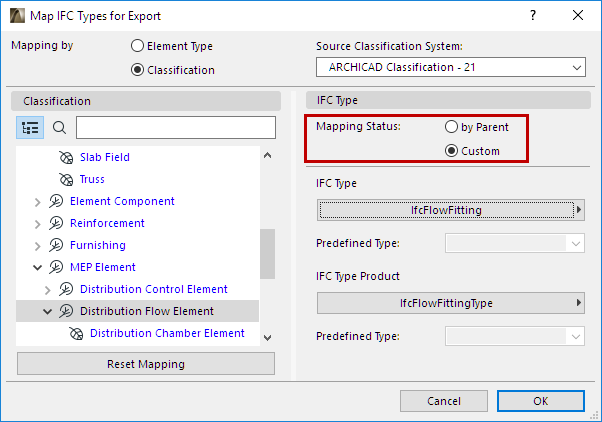Toggle the classification tree view icon

29,128
